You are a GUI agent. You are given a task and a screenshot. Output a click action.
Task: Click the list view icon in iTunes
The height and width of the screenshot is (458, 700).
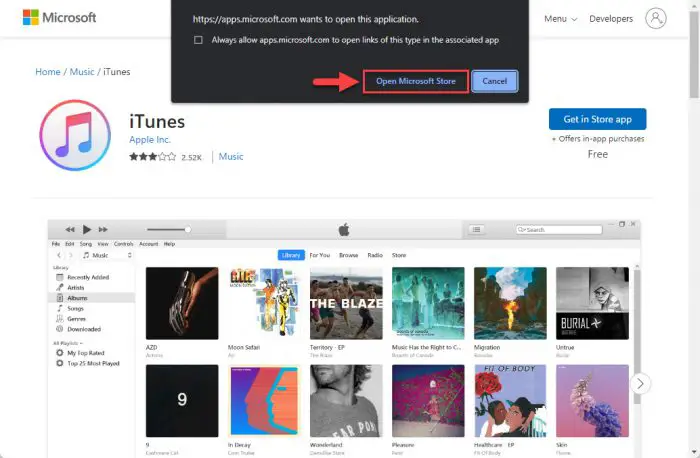(476, 229)
